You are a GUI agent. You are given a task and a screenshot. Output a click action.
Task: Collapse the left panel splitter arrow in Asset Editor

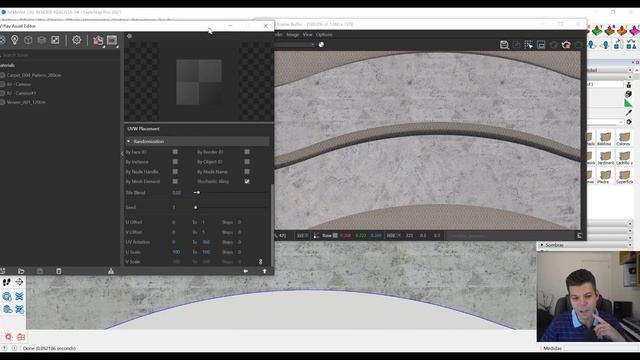point(122,153)
